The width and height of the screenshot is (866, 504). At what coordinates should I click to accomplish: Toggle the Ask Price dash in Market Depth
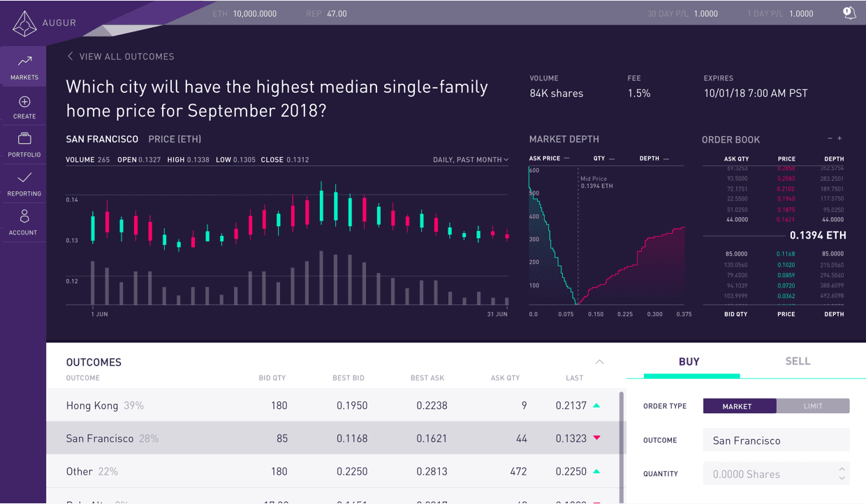pos(566,158)
